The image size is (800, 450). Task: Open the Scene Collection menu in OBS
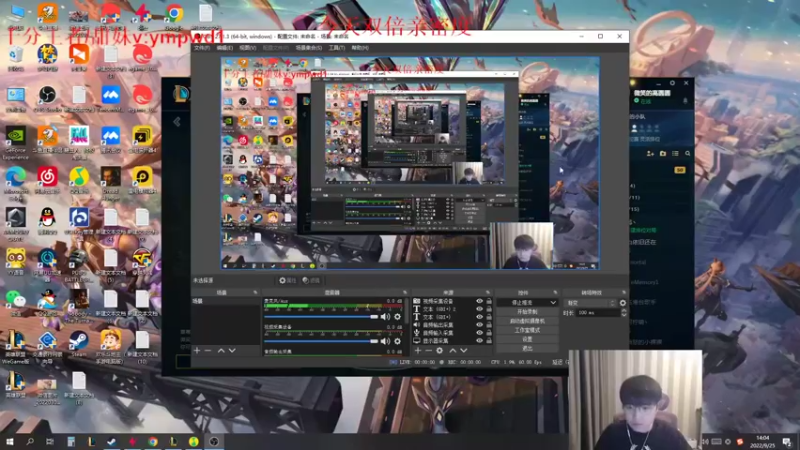click(309, 47)
